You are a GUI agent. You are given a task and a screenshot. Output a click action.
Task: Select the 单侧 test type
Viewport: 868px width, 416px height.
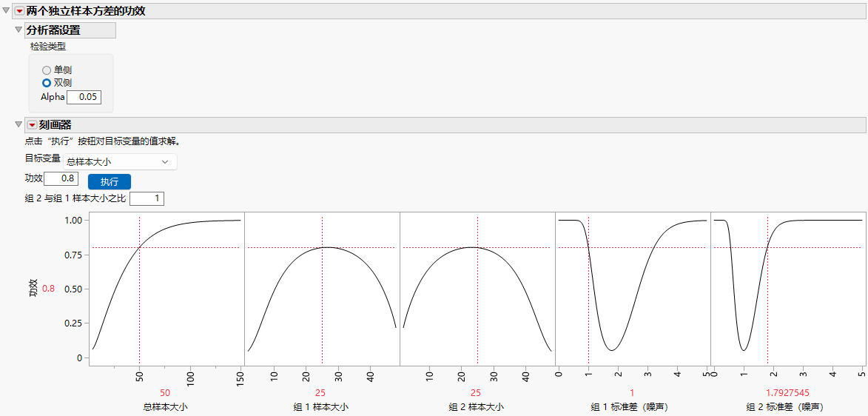point(47,70)
